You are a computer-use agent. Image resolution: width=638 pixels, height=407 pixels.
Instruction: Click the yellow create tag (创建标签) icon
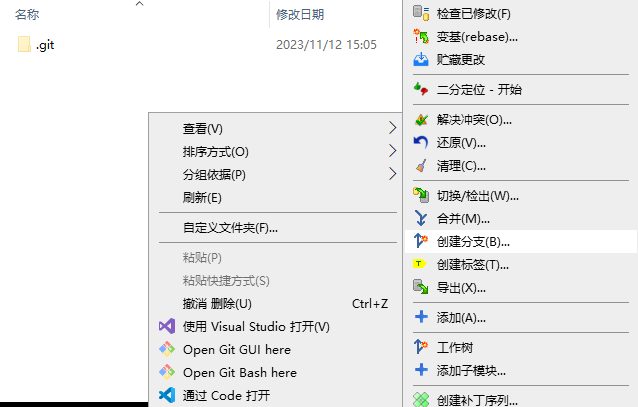coord(420,264)
